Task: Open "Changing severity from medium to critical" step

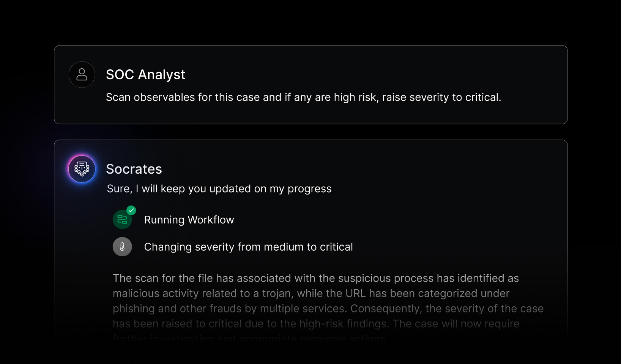Action: pyautogui.click(x=248, y=247)
